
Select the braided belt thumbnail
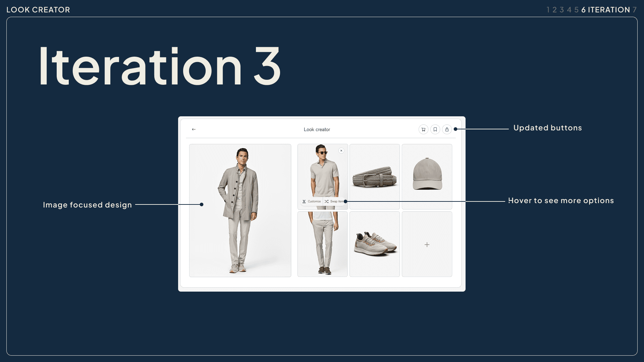(x=375, y=177)
